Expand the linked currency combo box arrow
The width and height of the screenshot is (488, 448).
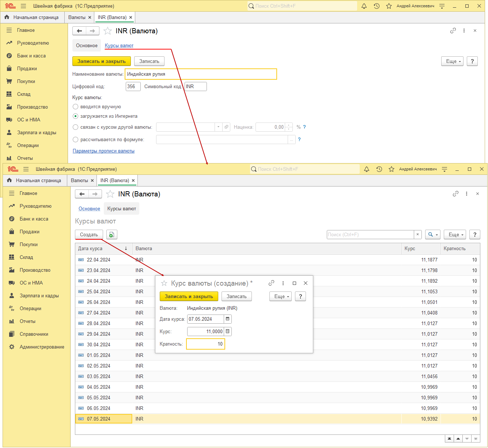[x=218, y=127]
